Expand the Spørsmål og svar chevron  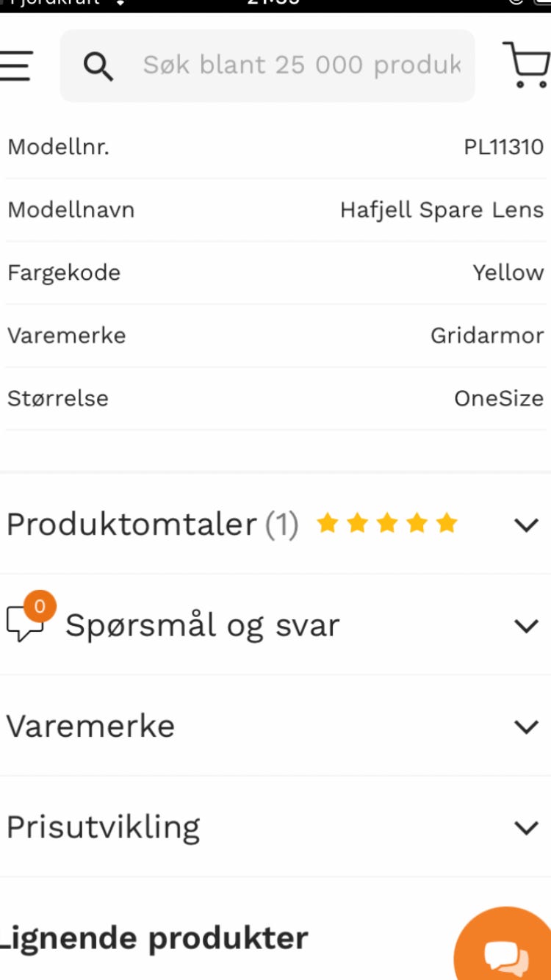[x=527, y=626]
